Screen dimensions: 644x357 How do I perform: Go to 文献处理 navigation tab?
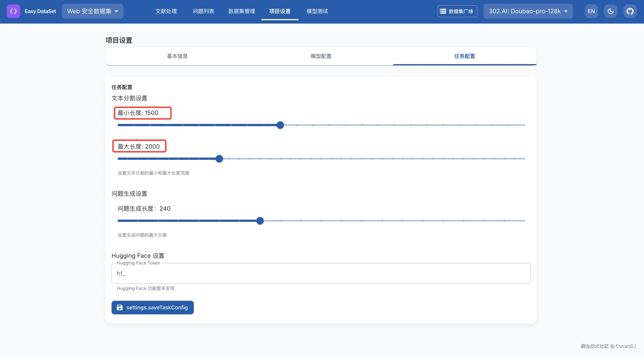[166, 11]
